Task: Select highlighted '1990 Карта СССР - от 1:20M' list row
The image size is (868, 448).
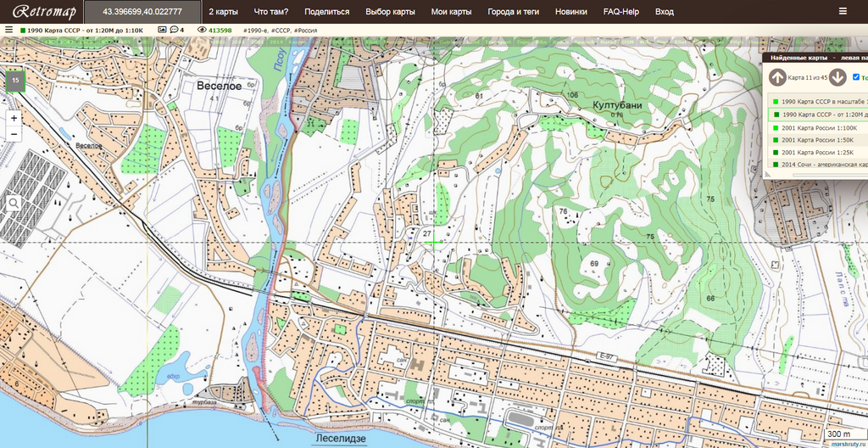Action: [x=818, y=115]
